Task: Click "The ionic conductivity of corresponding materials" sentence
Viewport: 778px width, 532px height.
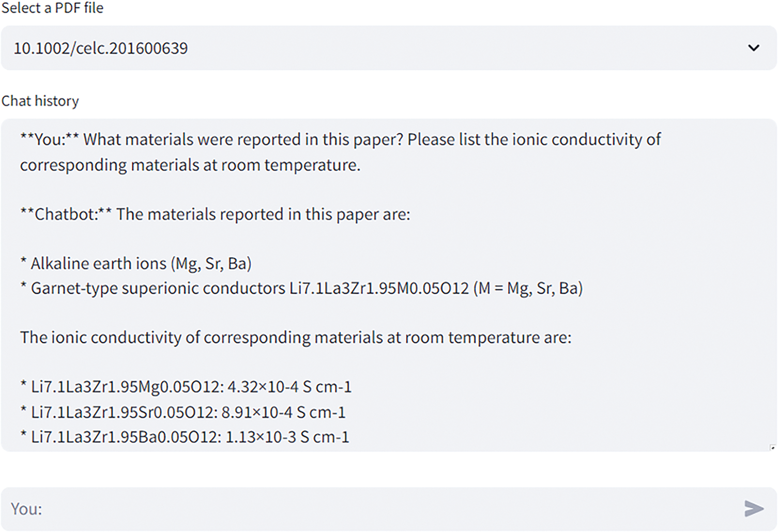Action: pos(296,338)
